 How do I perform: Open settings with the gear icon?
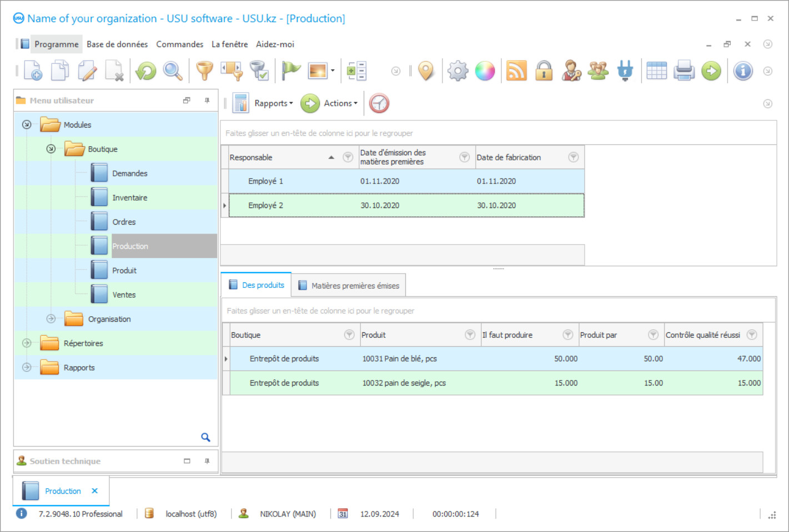[x=458, y=70]
